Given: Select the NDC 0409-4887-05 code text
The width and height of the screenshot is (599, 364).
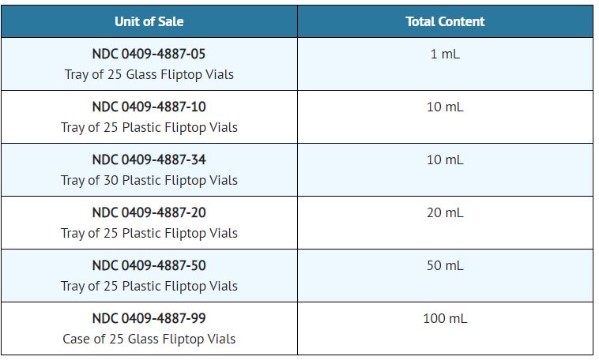Looking at the screenshot, I should [149, 54].
